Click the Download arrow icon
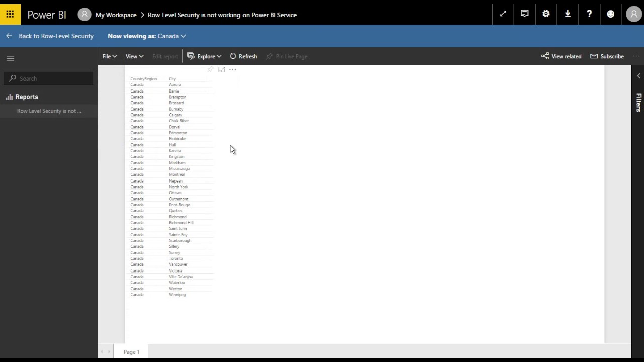Image resolution: width=644 pixels, height=362 pixels. [x=568, y=14]
